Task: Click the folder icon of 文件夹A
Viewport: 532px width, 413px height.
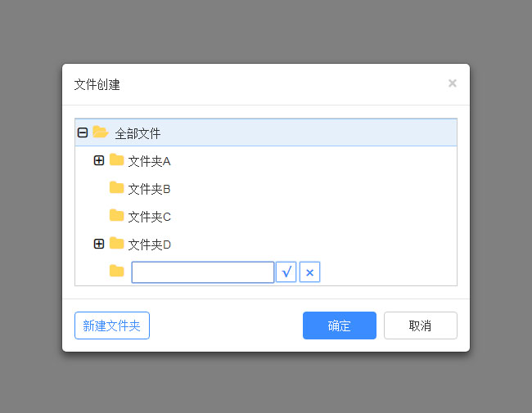Action: (116, 160)
